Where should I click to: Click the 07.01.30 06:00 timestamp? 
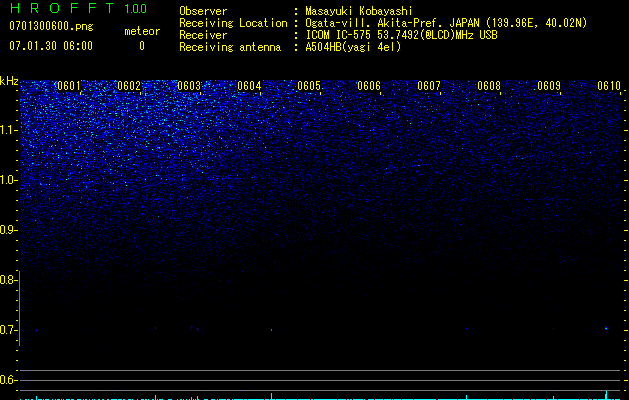51,46
